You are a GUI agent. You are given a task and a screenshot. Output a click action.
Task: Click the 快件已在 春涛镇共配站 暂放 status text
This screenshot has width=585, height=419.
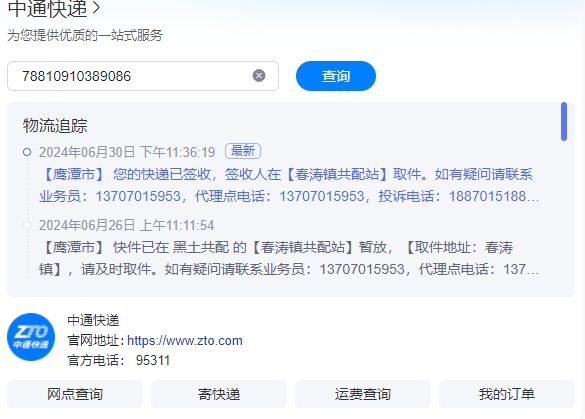[x=289, y=258]
